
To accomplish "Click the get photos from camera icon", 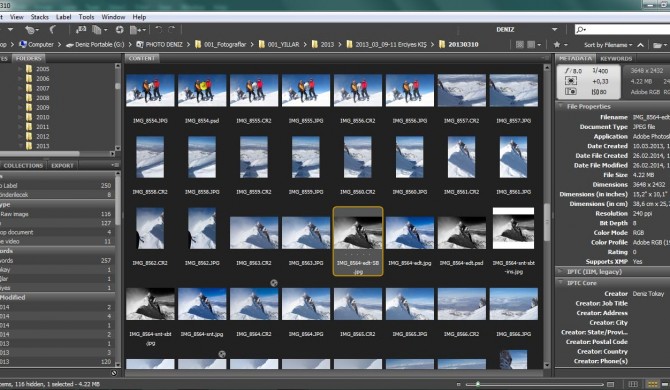I will click(x=81, y=29).
